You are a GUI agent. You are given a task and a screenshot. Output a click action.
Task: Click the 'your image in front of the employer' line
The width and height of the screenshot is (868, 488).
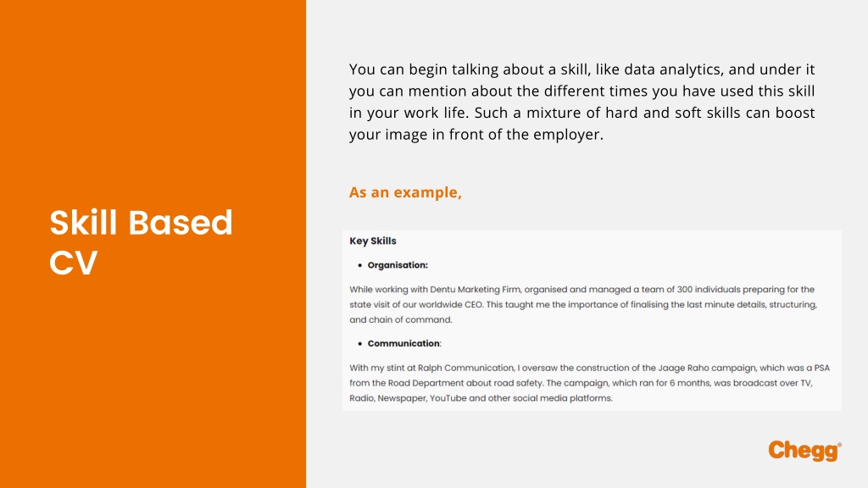click(476, 135)
